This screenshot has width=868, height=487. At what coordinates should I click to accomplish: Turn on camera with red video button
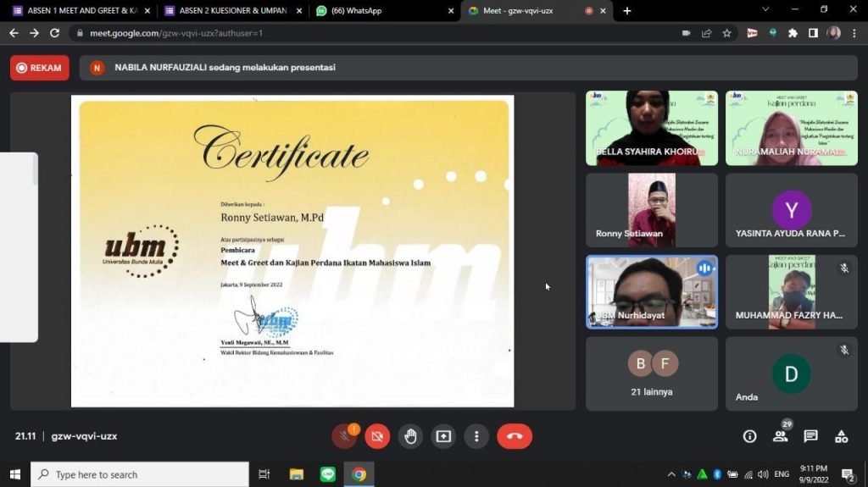pos(377,436)
